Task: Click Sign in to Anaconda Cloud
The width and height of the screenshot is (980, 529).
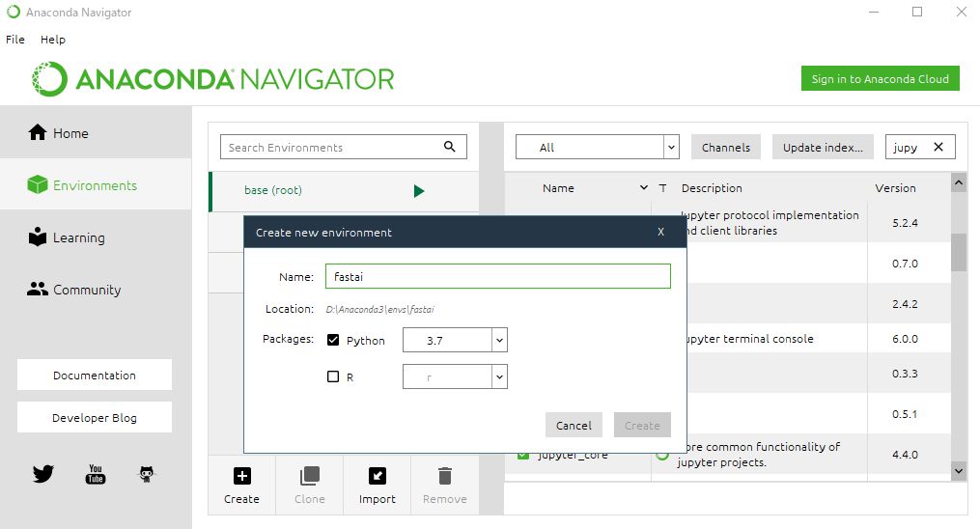Action: (x=880, y=79)
